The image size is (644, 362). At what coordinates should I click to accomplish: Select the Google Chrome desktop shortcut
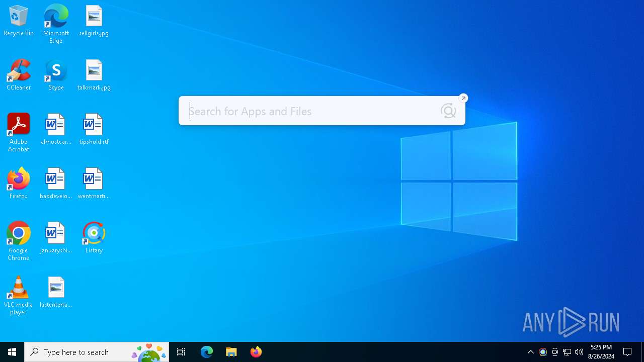point(19,241)
